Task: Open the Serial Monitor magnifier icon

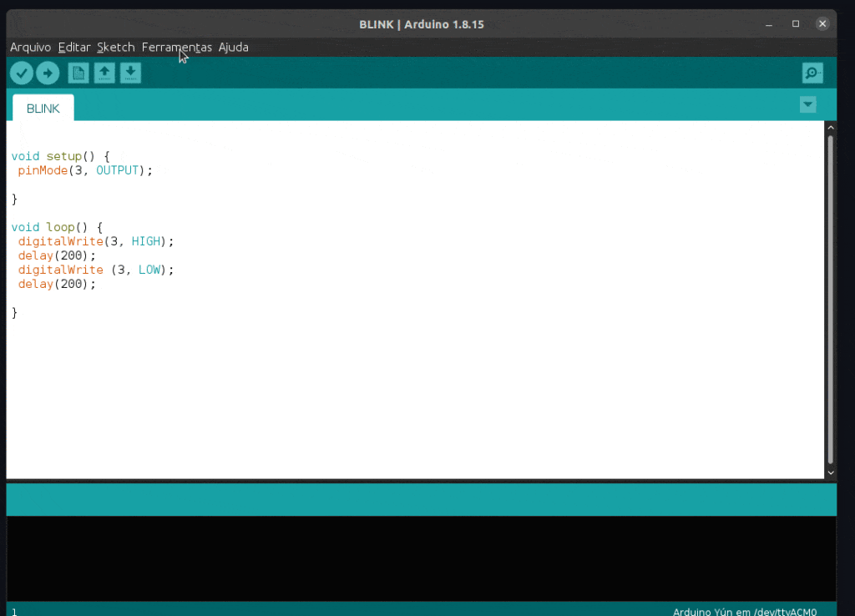Action: pyautogui.click(x=812, y=73)
